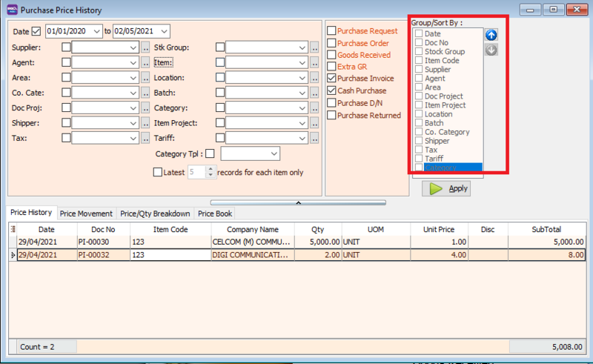Select the PI-00030 row in grid
The image size is (593, 364).
pyautogui.click(x=93, y=242)
